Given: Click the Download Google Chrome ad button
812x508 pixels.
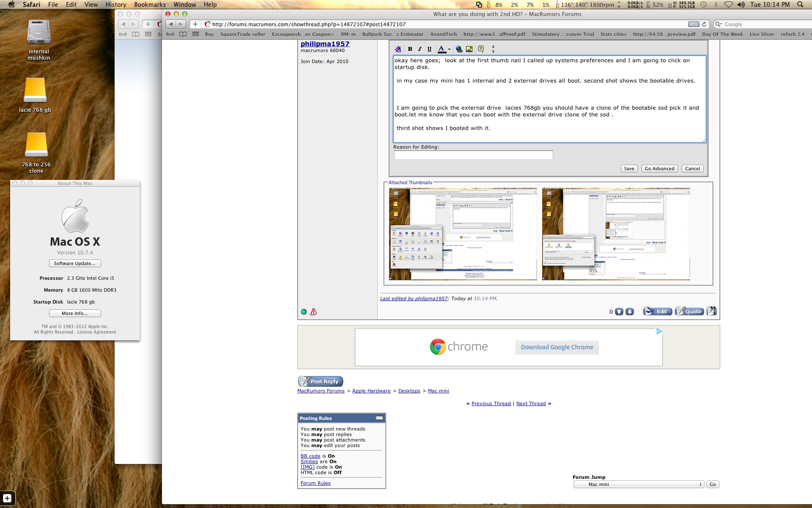Looking at the screenshot, I should (x=557, y=347).
